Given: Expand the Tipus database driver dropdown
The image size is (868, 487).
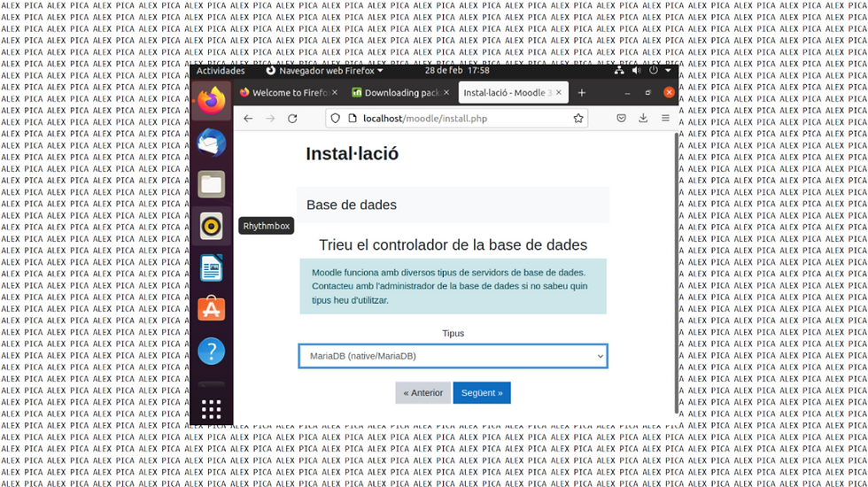Looking at the screenshot, I should point(453,356).
